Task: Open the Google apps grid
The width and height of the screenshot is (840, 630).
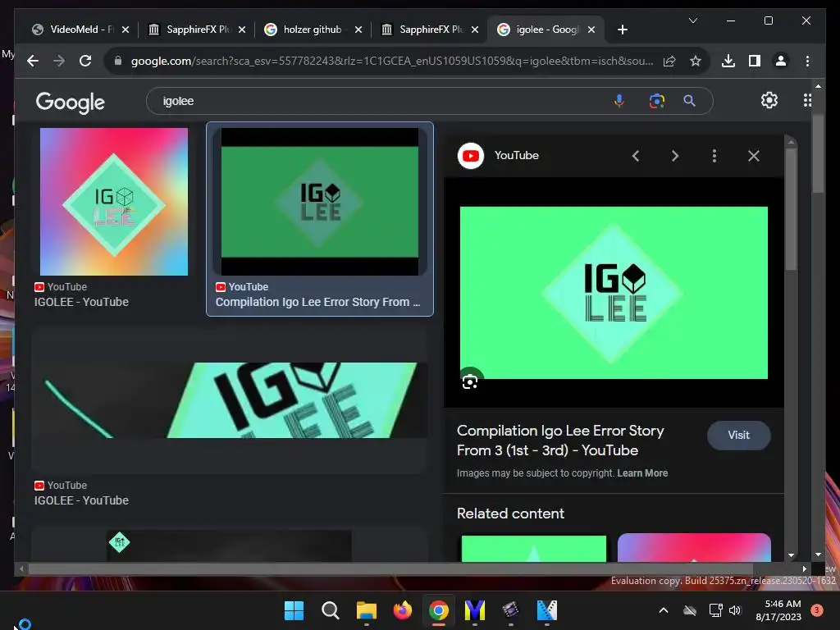Action: (807, 100)
